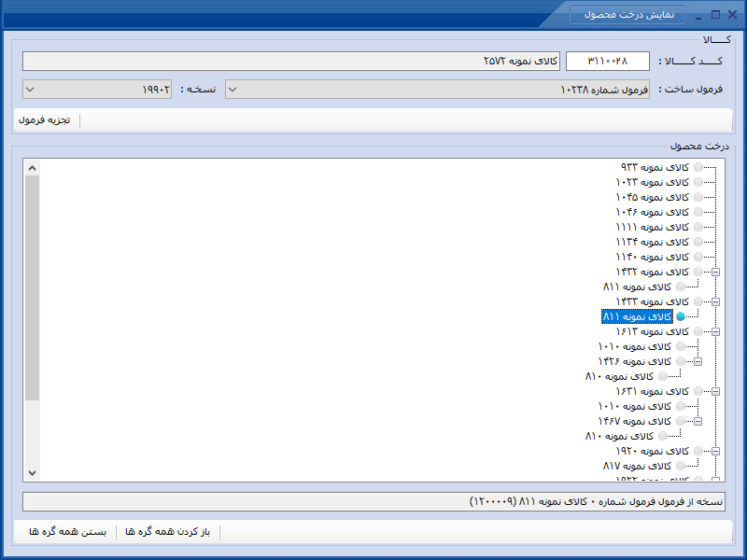
Task: Click node icon next to کالای نمونه ۱۰۴۵
Action: pos(698,197)
